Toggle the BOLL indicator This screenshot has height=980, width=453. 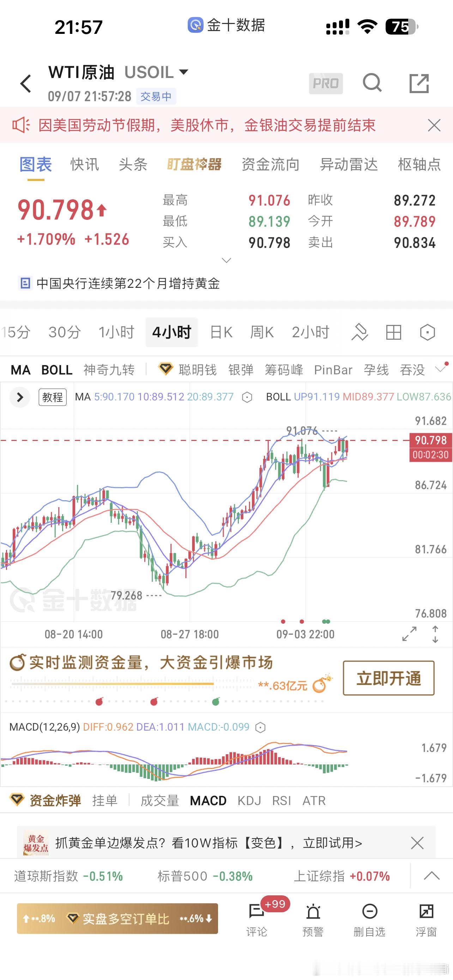tap(57, 370)
